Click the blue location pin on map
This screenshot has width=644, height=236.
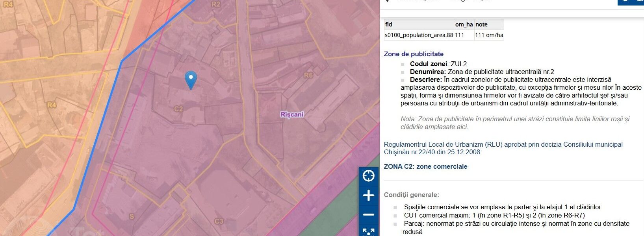[191, 79]
